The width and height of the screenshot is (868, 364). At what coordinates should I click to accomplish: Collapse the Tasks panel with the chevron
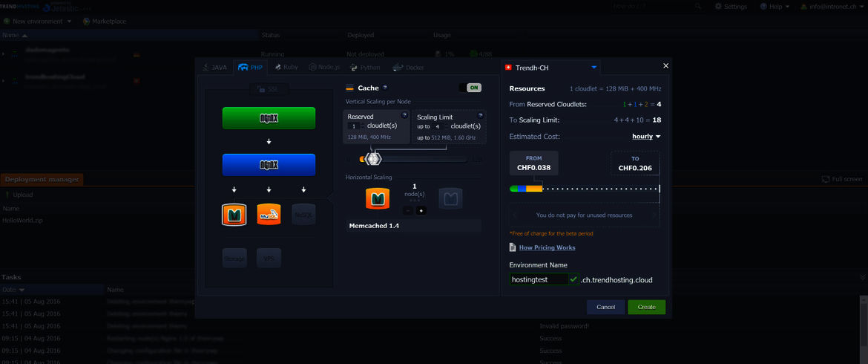(862, 276)
